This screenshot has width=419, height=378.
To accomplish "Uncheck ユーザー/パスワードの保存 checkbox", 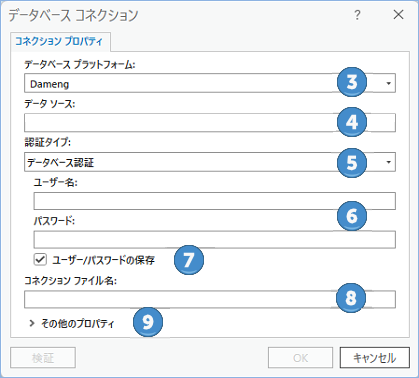I will coord(40,259).
